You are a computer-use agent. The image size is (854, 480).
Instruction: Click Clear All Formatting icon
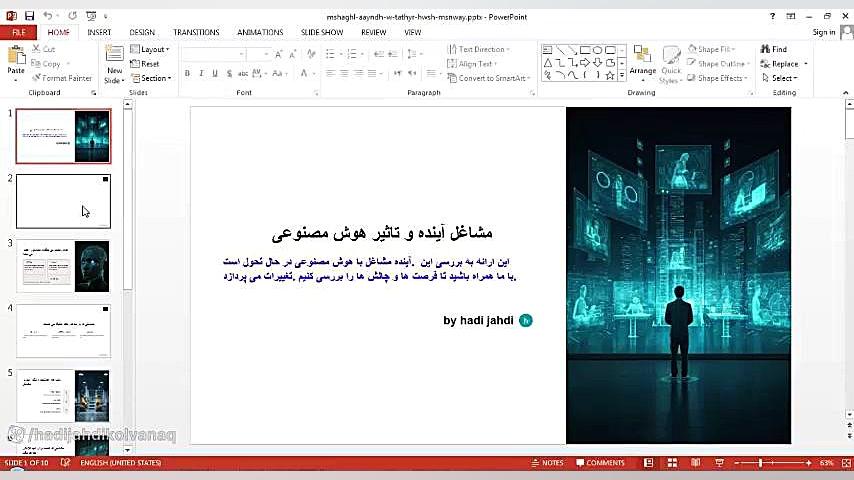[x=311, y=54]
